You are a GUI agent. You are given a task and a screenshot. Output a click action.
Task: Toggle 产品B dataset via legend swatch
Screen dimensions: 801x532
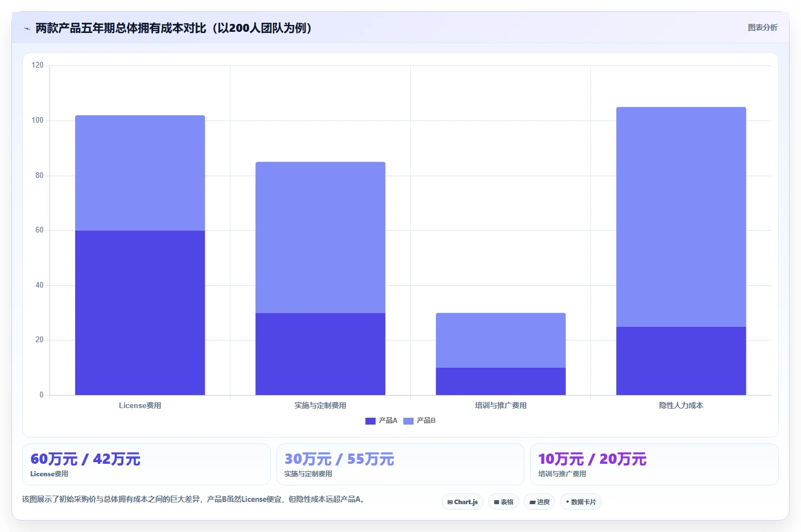point(408,421)
